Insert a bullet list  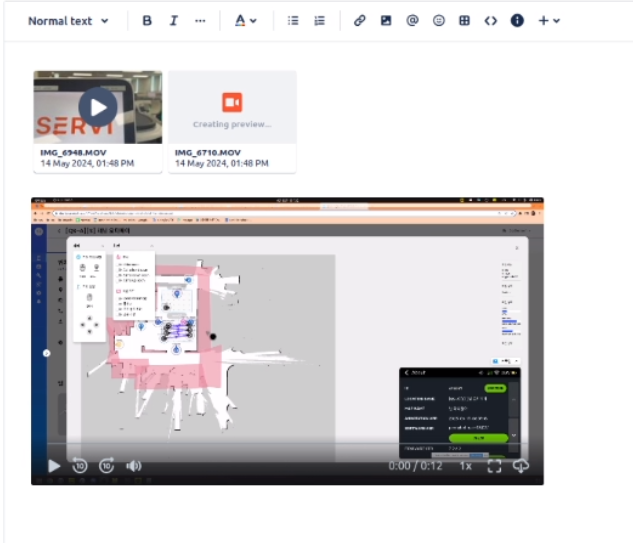point(293,21)
